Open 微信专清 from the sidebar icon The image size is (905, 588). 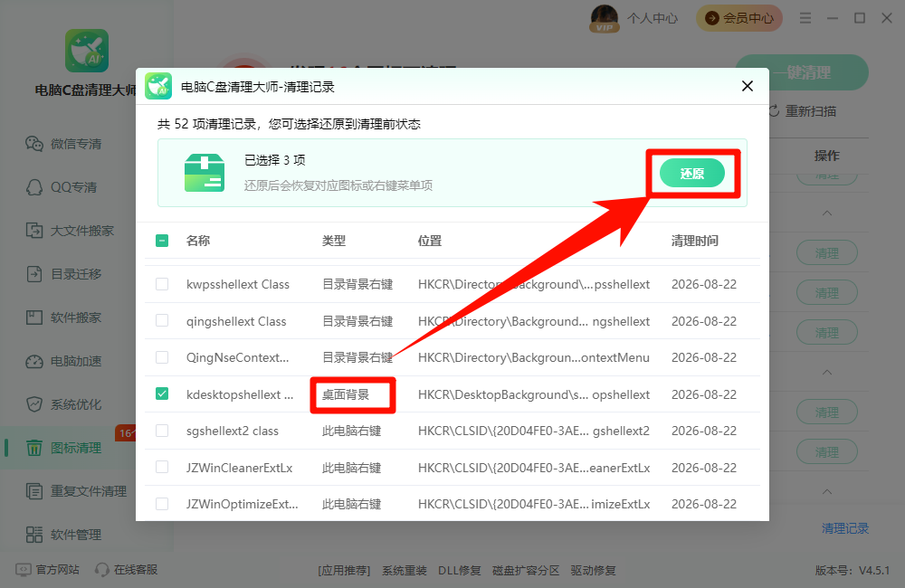pos(34,144)
